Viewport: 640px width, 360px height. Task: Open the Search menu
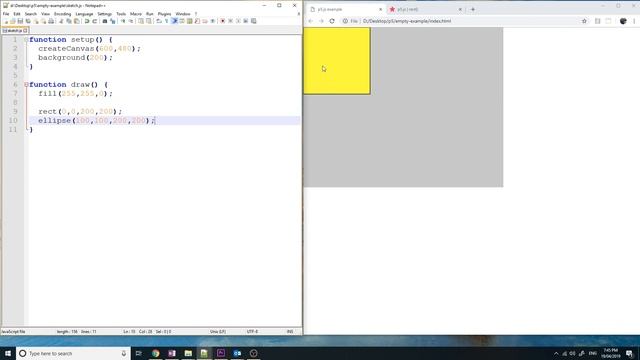click(31, 14)
